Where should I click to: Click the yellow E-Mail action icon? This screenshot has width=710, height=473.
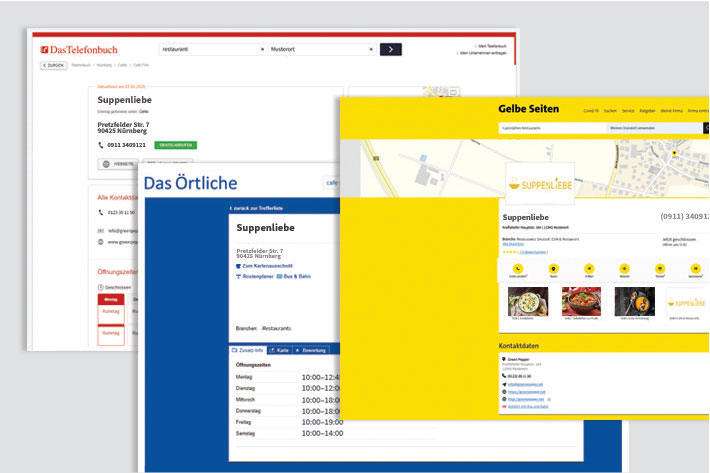click(x=589, y=269)
